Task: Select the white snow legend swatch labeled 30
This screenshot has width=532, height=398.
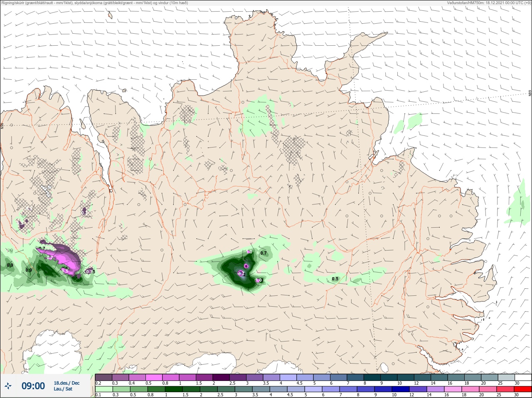Action: click(x=523, y=377)
